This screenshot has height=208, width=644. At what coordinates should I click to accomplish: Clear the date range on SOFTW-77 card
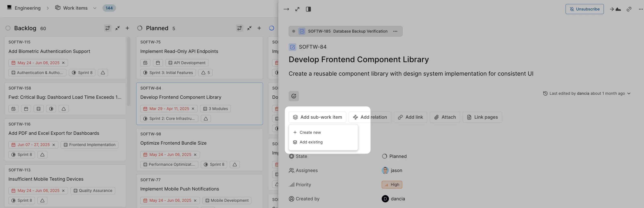tap(195, 201)
